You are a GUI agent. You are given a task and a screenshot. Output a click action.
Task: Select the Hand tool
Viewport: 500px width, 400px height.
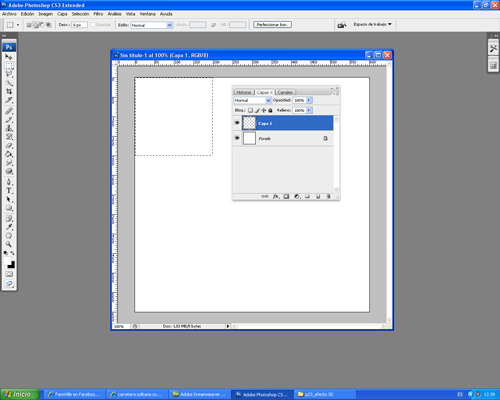9,236
